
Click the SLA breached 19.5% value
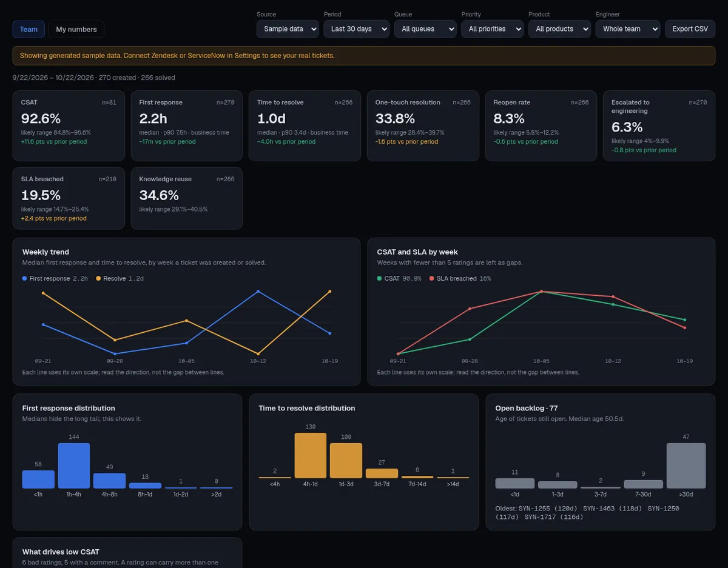tap(41, 195)
